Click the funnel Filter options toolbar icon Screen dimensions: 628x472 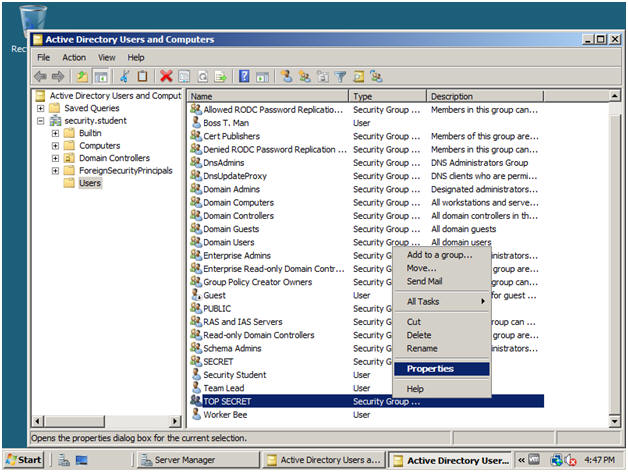tap(340, 76)
